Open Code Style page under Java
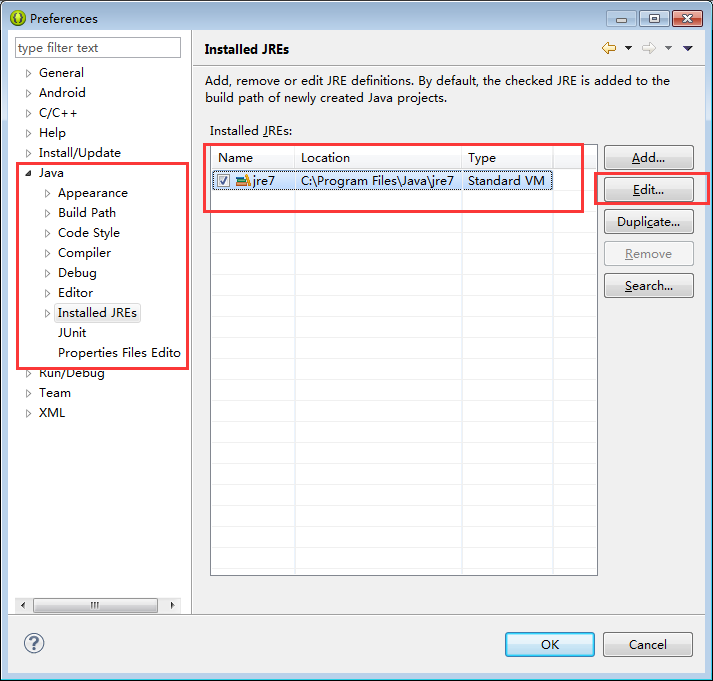 coord(89,233)
